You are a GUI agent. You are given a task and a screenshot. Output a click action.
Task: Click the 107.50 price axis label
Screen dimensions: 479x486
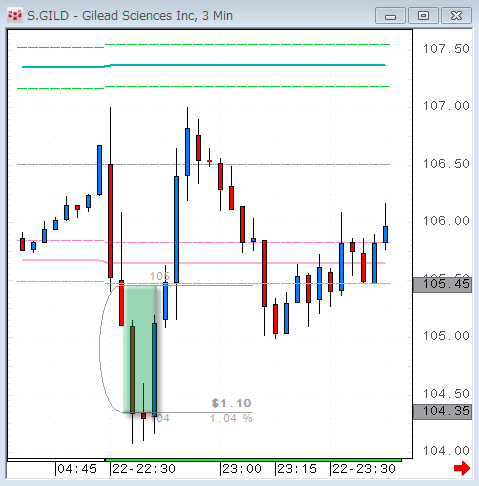446,49
